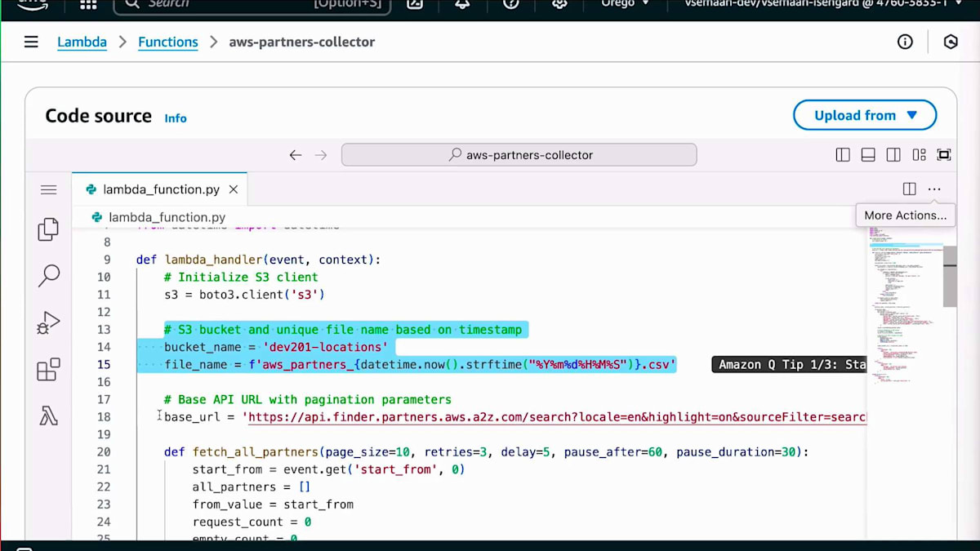Open the hexagon panel icon beside the info icon

coord(951,42)
